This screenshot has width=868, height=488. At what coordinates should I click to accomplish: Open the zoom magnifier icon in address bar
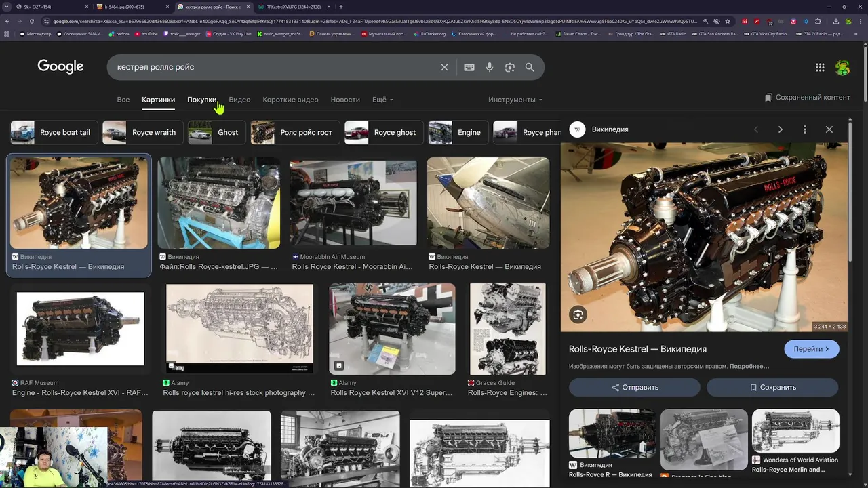(x=705, y=21)
